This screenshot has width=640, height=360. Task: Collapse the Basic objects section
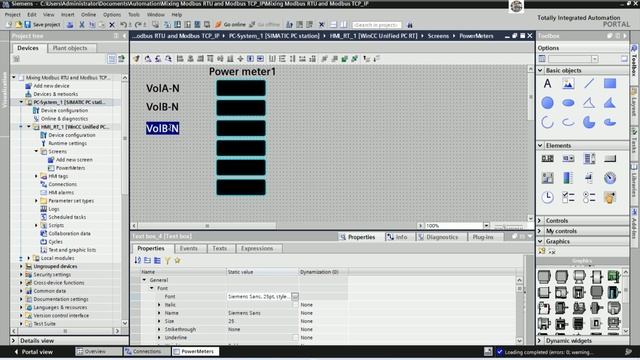point(540,70)
